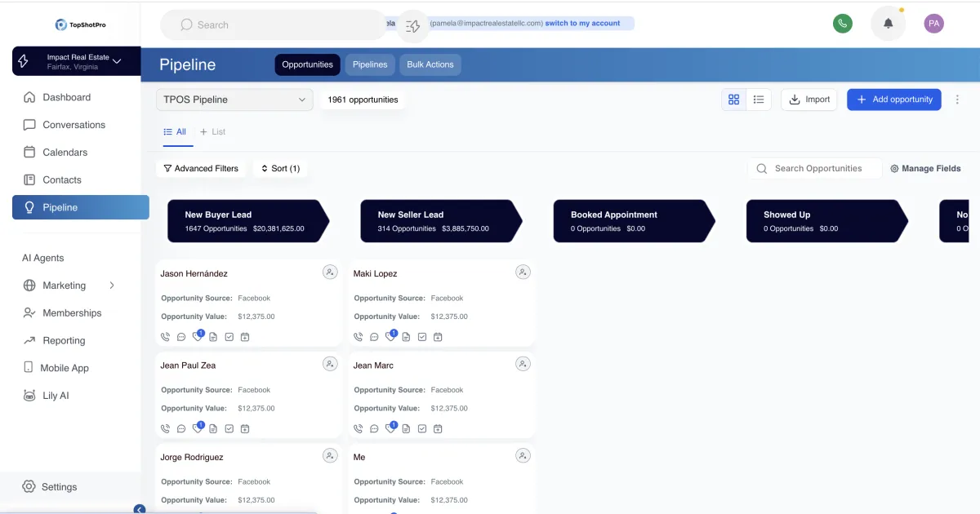The image size is (980, 514).
Task: Click owner assign icon on Jean Marc card
Action: (523, 364)
